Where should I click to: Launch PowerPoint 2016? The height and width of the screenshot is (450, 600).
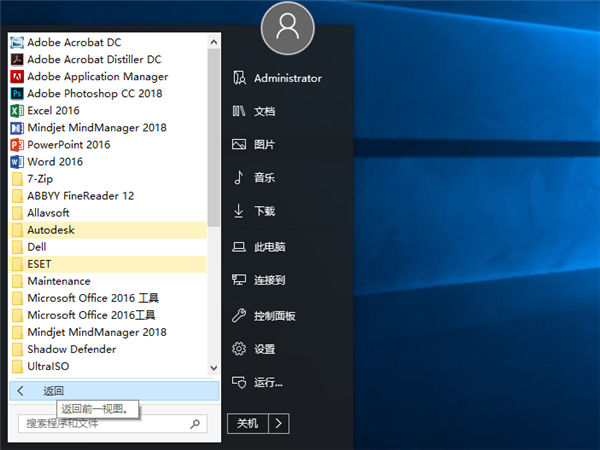(68, 144)
